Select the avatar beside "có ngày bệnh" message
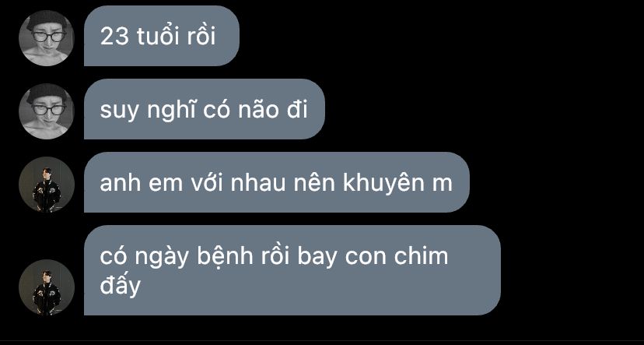The width and height of the screenshot is (644, 345). pyautogui.click(x=47, y=287)
